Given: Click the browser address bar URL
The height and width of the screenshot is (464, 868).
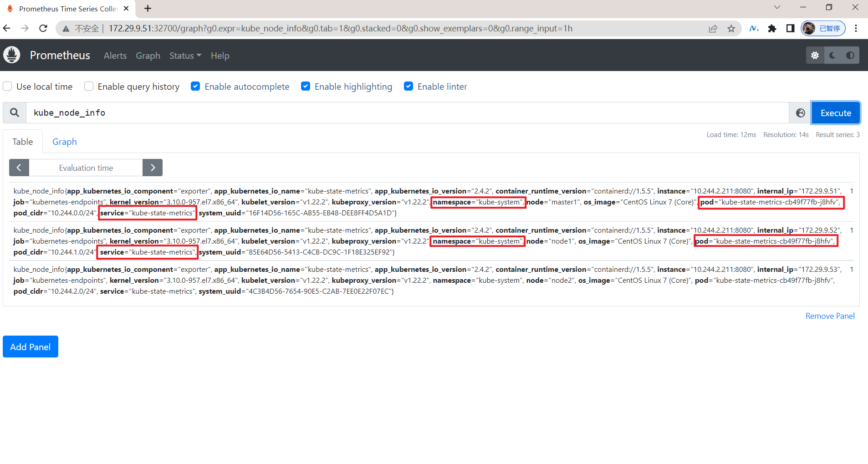Looking at the screenshot, I should 340,29.
